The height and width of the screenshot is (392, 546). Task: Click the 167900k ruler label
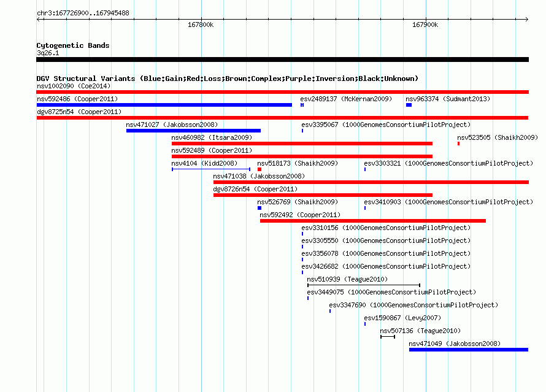425,25
